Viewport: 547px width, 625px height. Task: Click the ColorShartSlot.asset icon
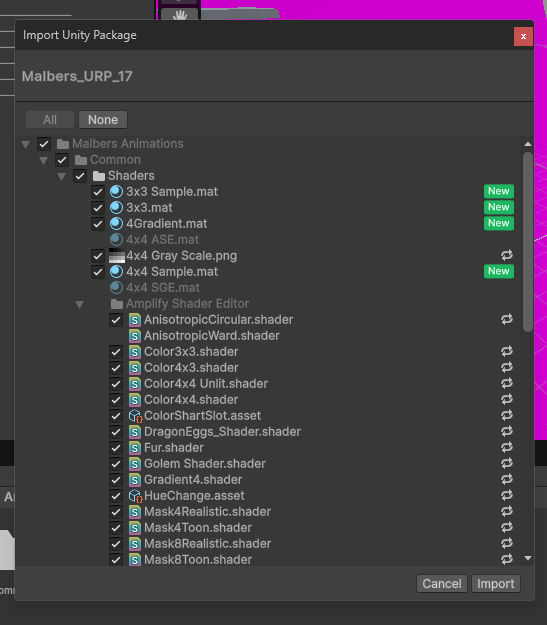coord(135,416)
